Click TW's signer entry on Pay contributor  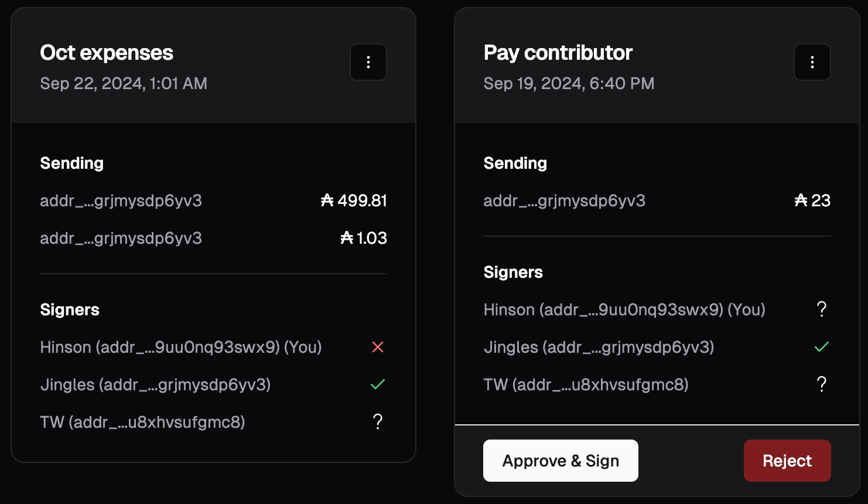click(586, 384)
